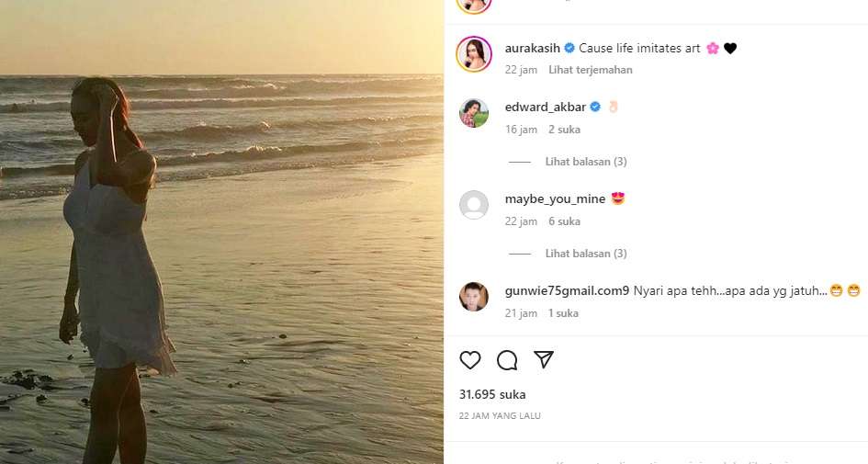This screenshot has width=868, height=464.
Task: Click the share paper plane icon
Action: click(x=544, y=359)
